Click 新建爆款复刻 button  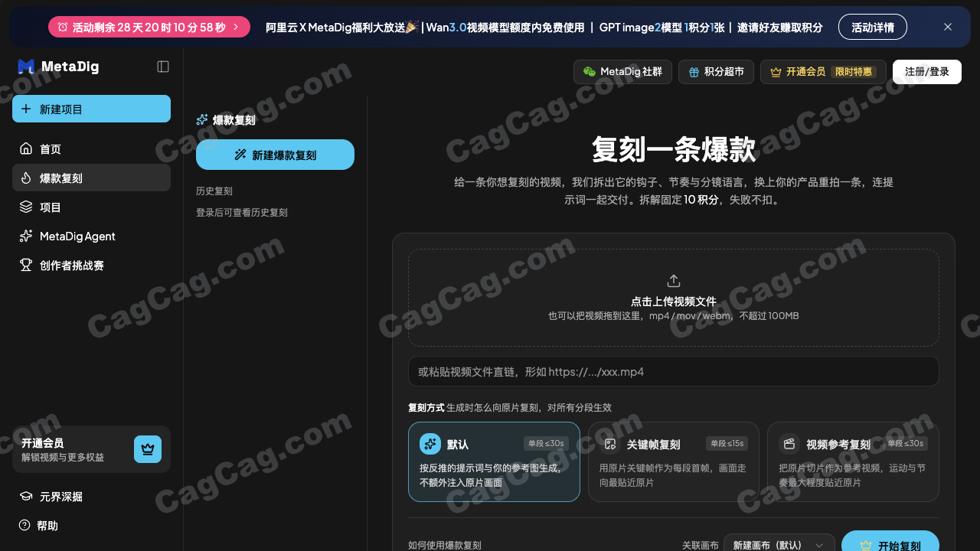(x=275, y=155)
